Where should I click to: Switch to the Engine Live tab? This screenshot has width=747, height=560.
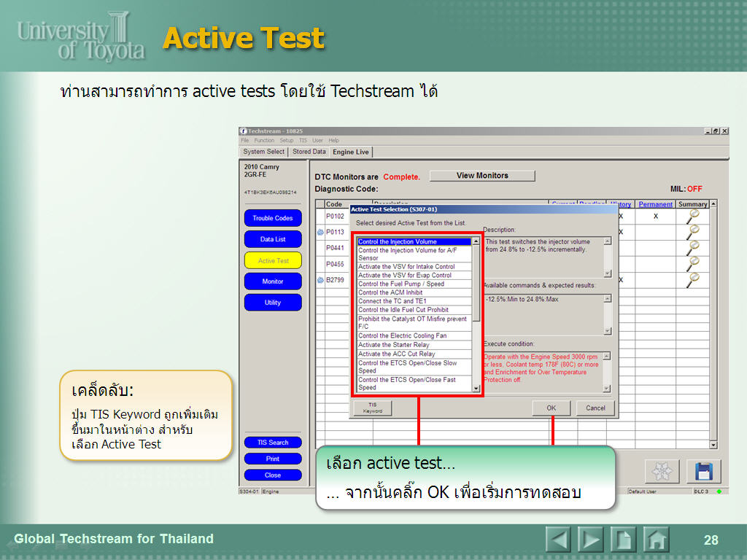click(351, 152)
